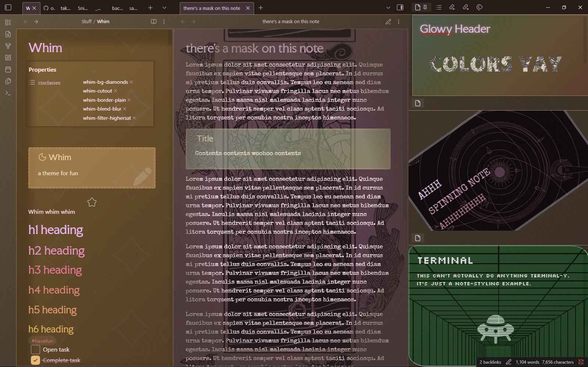
Task: Remove the whim-bg-diamonds class
Action: tap(131, 82)
